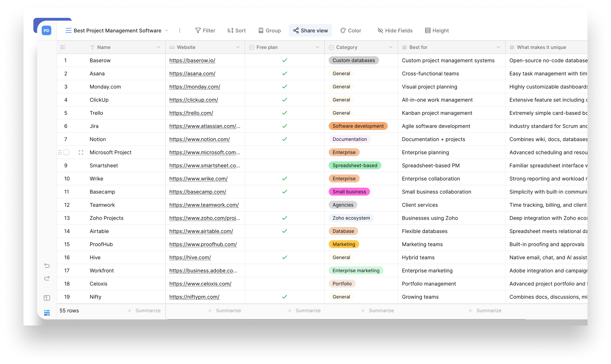The image size is (611, 364).
Task: Open the view options three-dot menu
Action: click(180, 31)
